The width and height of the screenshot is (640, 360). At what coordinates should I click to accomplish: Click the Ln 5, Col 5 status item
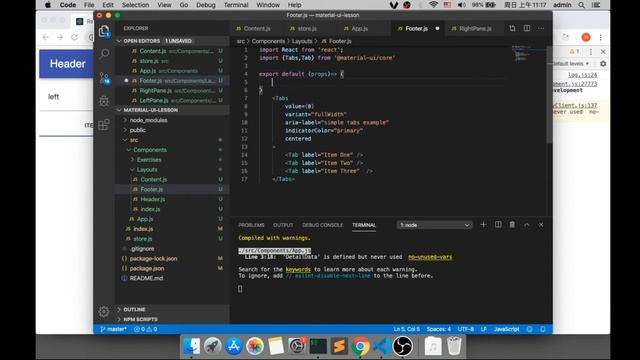(x=406, y=329)
